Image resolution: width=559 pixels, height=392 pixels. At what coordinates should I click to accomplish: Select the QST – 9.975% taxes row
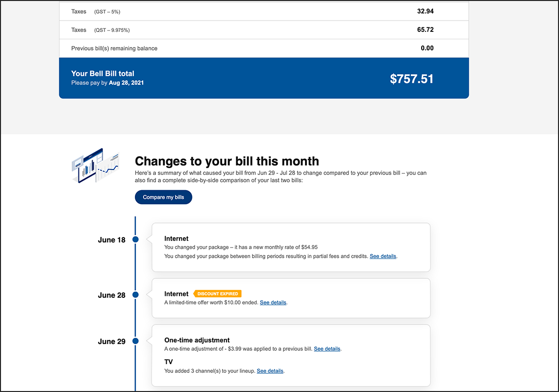coord(264,29)
